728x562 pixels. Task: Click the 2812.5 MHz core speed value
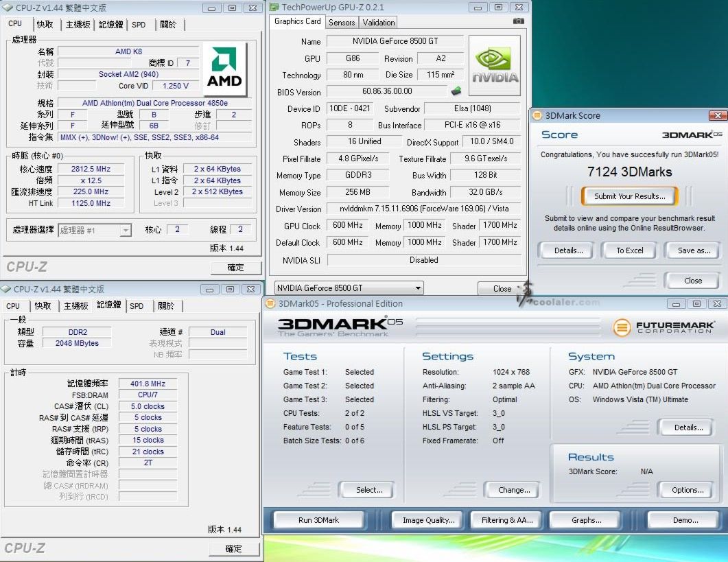pyautogui.click(x=91, y=169)
